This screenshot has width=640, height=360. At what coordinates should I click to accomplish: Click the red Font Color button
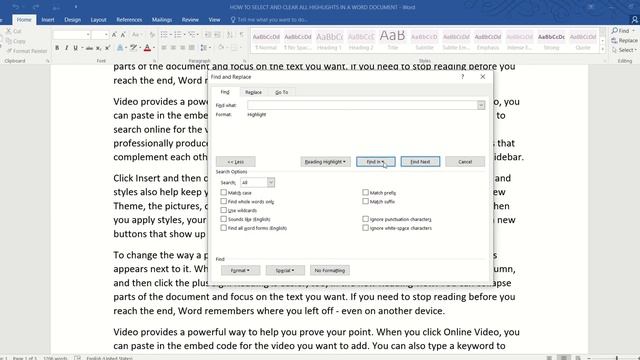tap(147, 48)
